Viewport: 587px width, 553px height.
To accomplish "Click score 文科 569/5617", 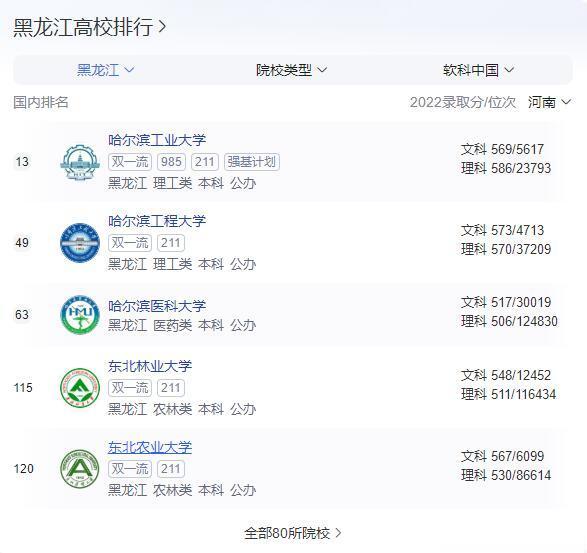I will pos(502,149).
